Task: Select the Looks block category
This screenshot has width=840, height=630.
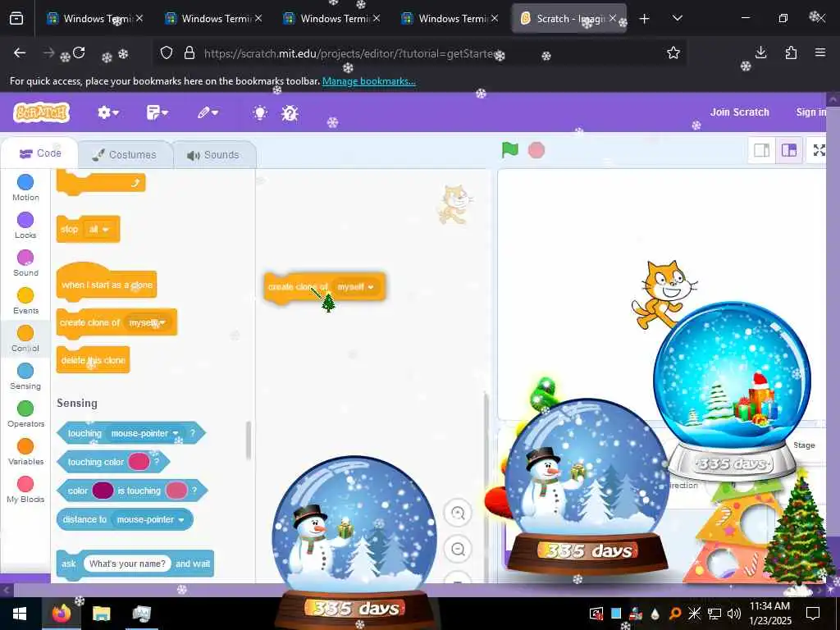Action: pyautogui.click(x=25, y=225)
